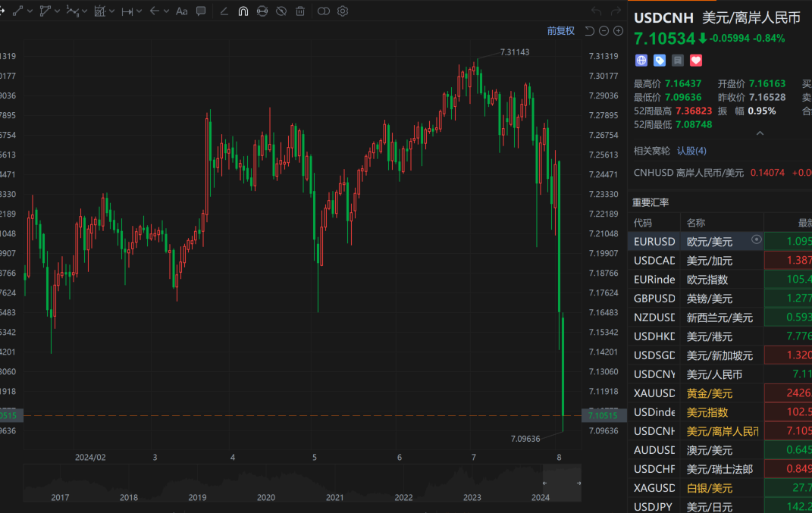Zoom in chart with plus icon

click(x=618, y=31)
